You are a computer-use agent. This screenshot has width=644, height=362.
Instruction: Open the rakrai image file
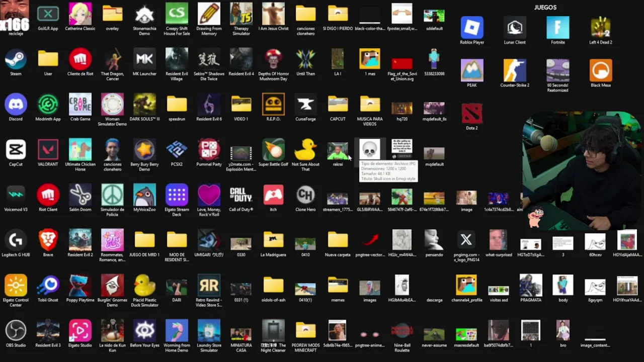pos(338,151)
